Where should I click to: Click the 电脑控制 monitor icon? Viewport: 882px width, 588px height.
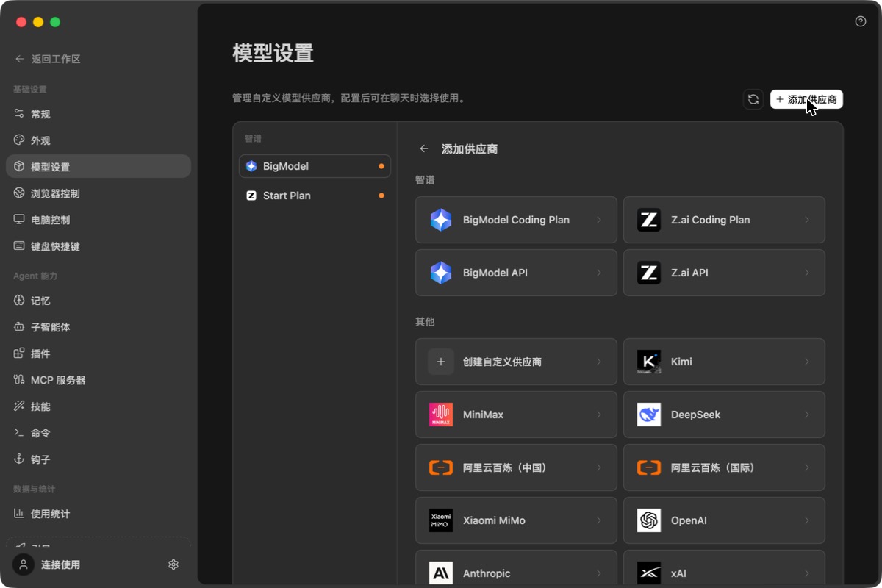coord(19,220)
